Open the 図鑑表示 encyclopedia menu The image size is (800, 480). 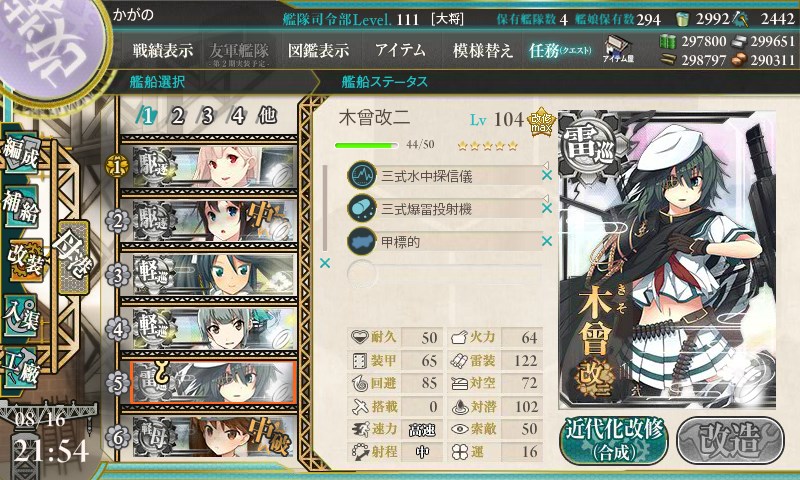[318, 50]
